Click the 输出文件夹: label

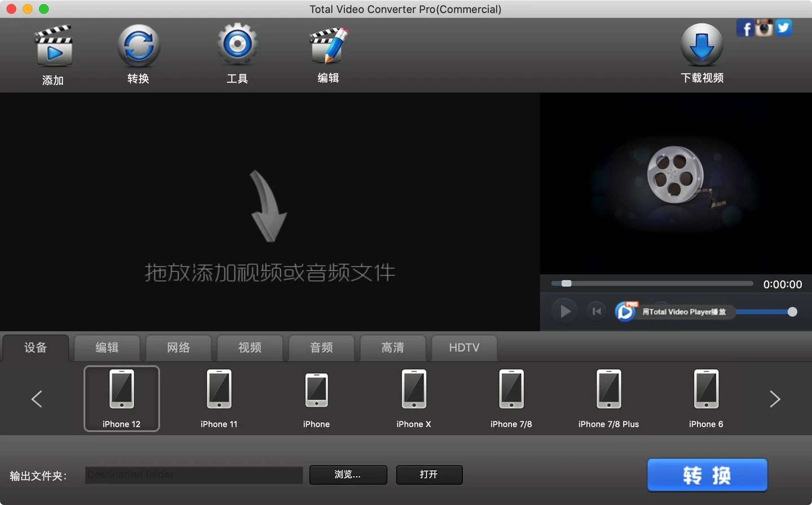point(38,476)
